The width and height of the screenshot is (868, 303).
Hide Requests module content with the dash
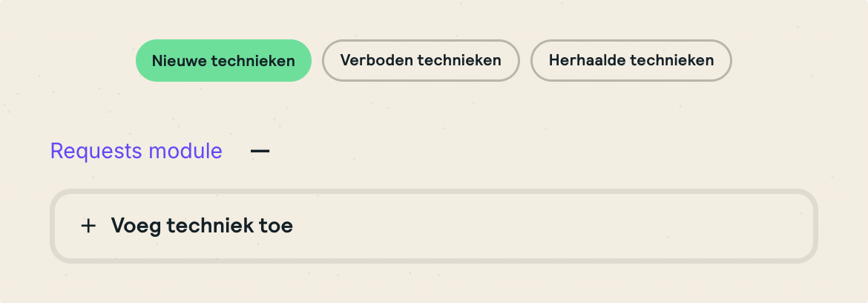(260, 151)
